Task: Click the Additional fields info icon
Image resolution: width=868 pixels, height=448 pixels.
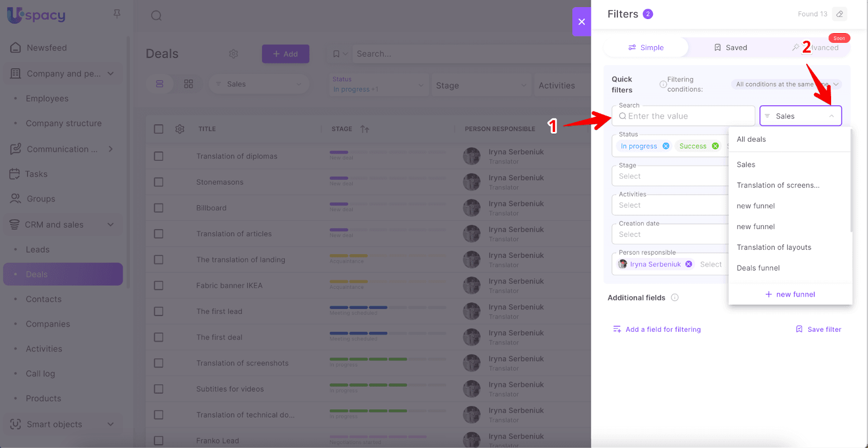Action: tap(675, 298)
